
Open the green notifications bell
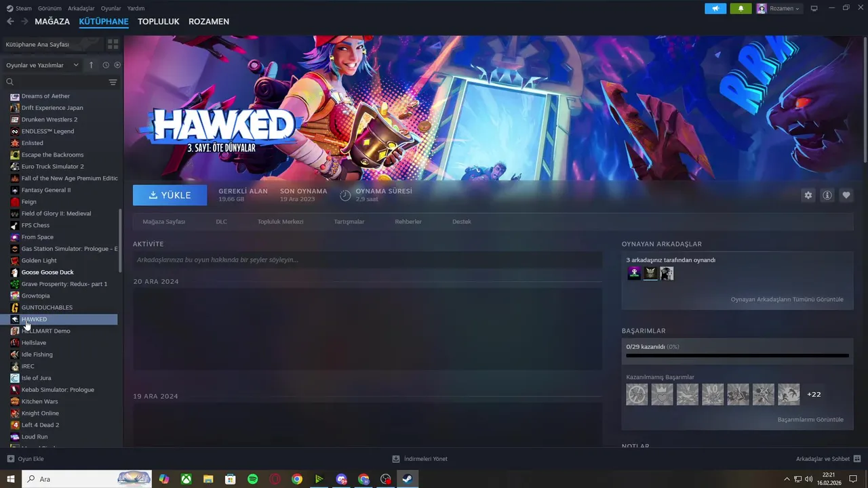[741, 8]
